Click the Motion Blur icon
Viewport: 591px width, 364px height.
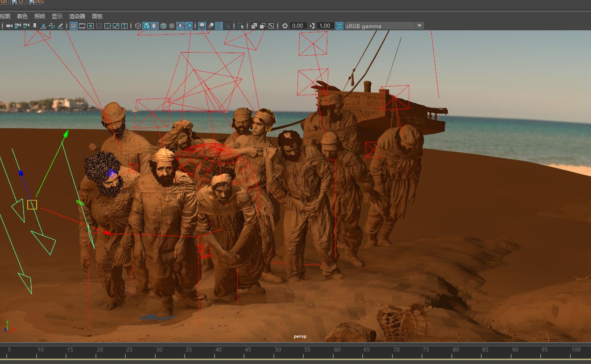point(211,26)
